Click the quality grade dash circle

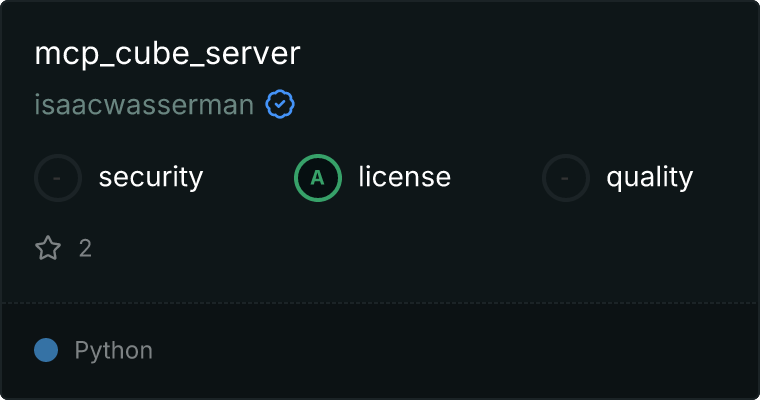tap(566, 178)
